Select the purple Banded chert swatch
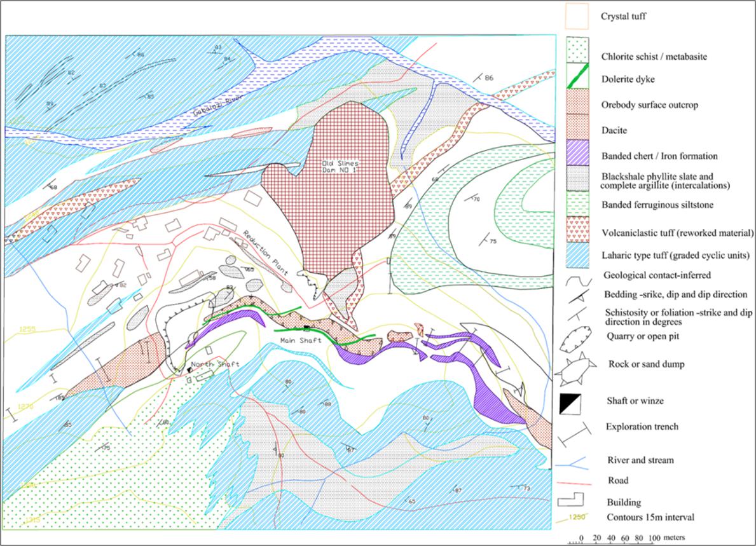The width and height of the screenshot is (756, 546). click(x=578, y=156)
